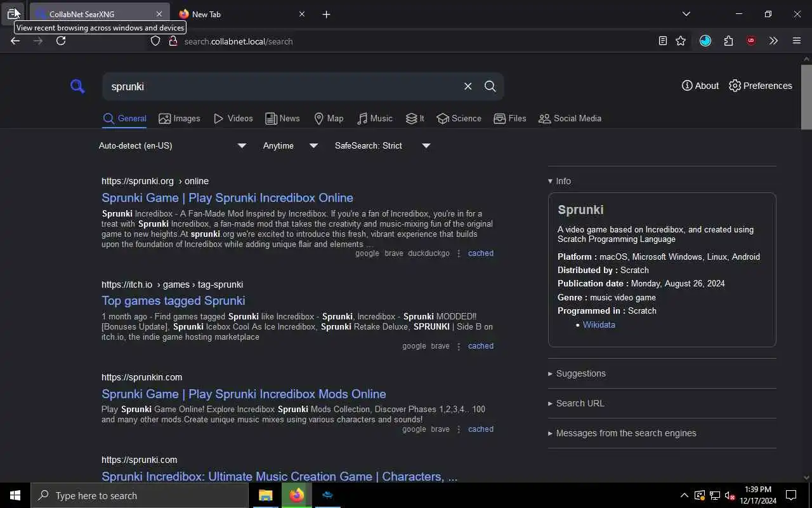Bookmark this page with star
The height and width of the screenshot is (508, 812).
[681, 41]
